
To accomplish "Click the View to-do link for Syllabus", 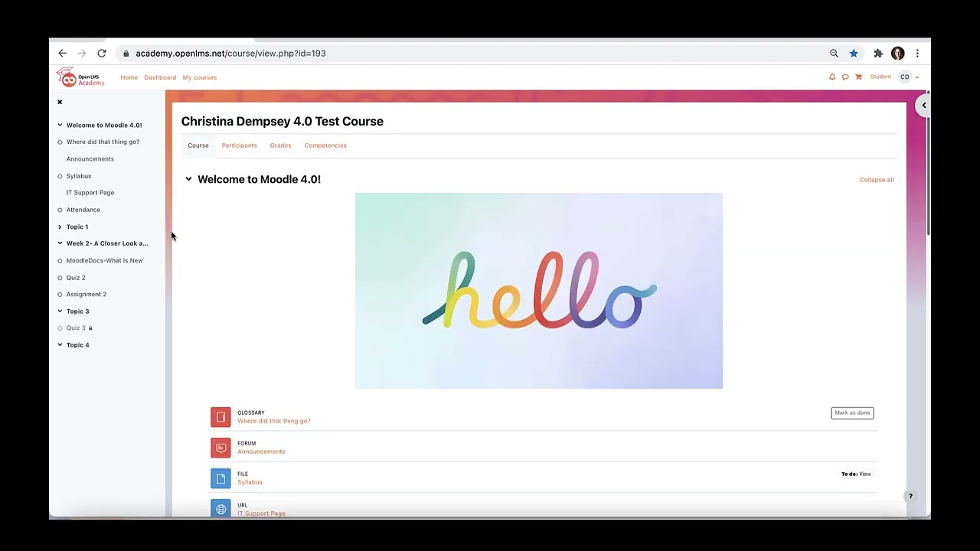I will point(865,474).
